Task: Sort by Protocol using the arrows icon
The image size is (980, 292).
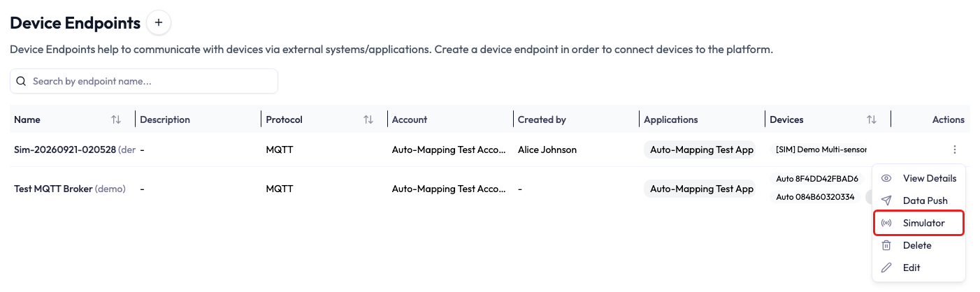Action: point(368,119)
